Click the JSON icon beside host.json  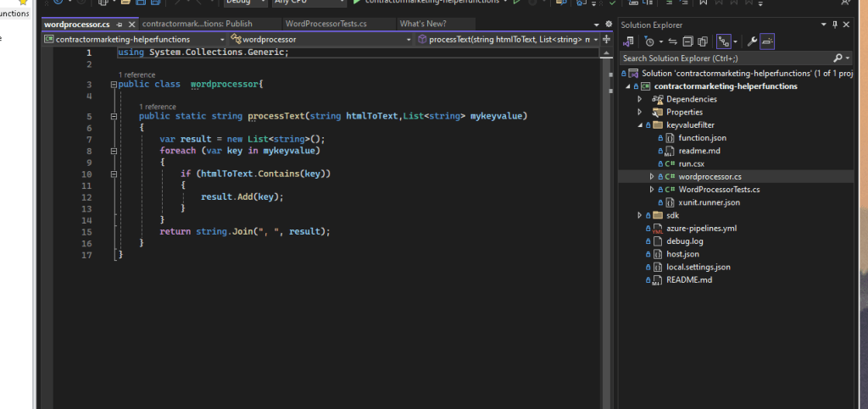(x=658, y=254)
